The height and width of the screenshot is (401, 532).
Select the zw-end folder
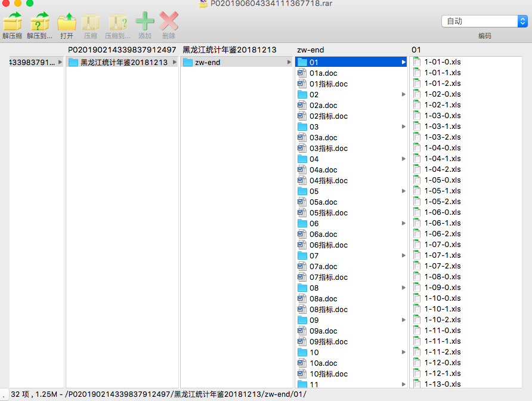click(237, 62)
